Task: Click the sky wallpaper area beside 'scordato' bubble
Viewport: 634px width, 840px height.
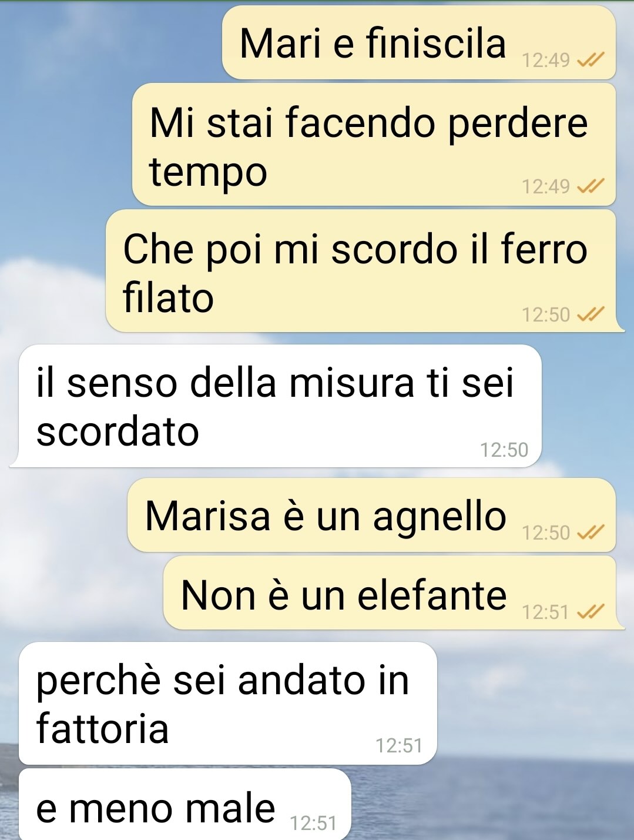Action: pos(588,406)
